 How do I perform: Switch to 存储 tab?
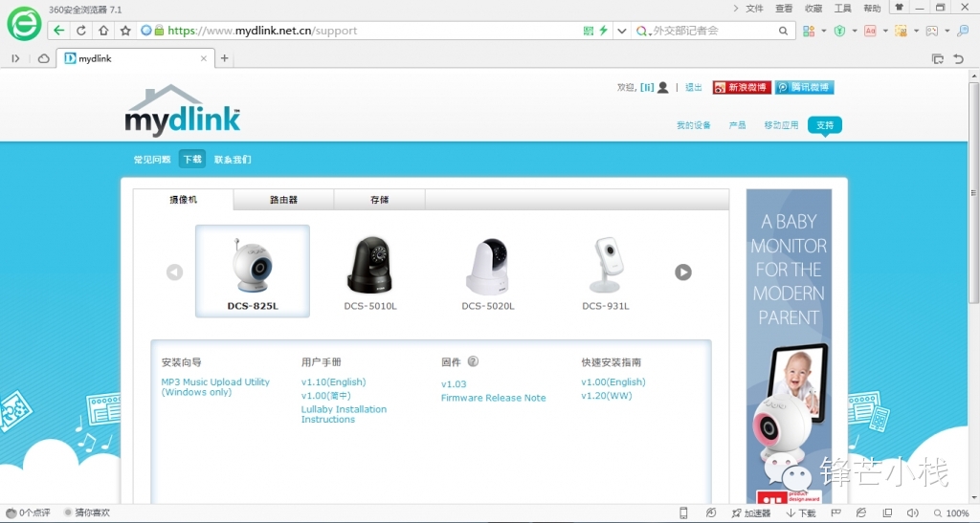pyautogui.click(x=379, y=200)
